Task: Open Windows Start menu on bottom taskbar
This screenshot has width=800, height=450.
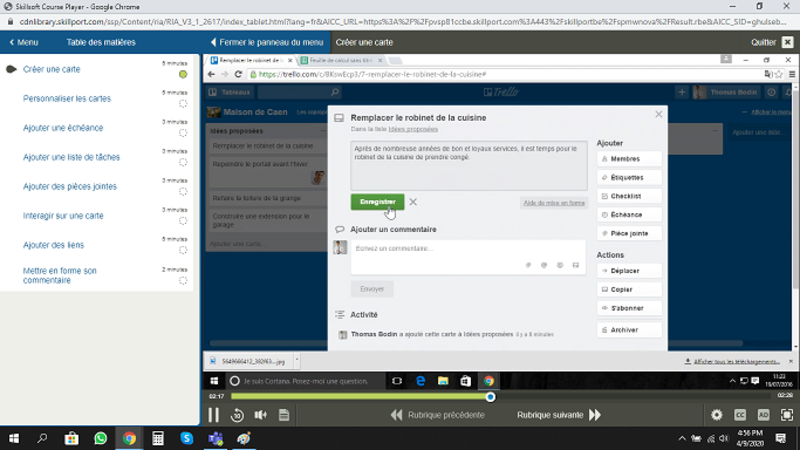Action: pyautogui.click(x=14, y=438)
